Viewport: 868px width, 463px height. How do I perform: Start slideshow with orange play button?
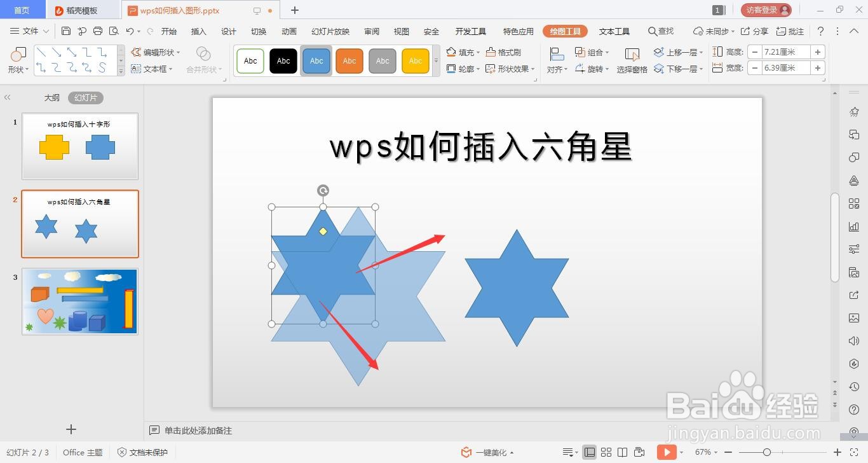666,452
